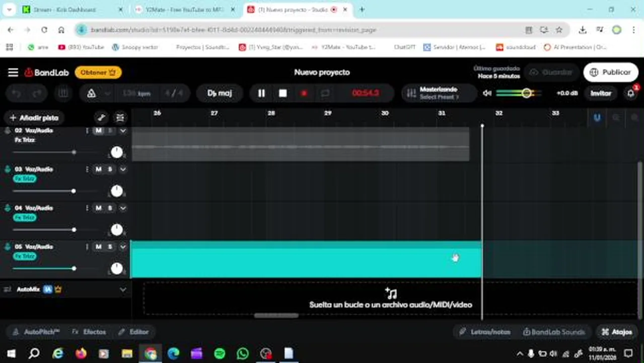
Task: Click the Fx Trizz label on track 02
Action: point(25,140)
